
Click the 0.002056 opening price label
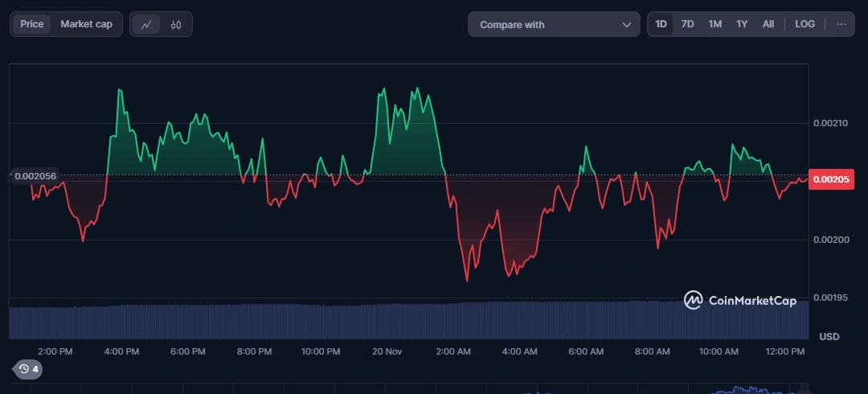click(x=35, y=175)
